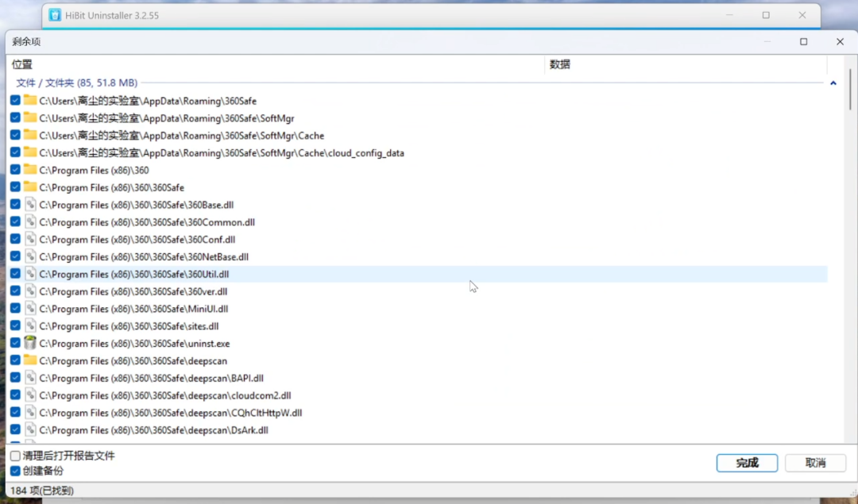
Task: Click the BAPI.dll file icon
Action: pos(30,378)
